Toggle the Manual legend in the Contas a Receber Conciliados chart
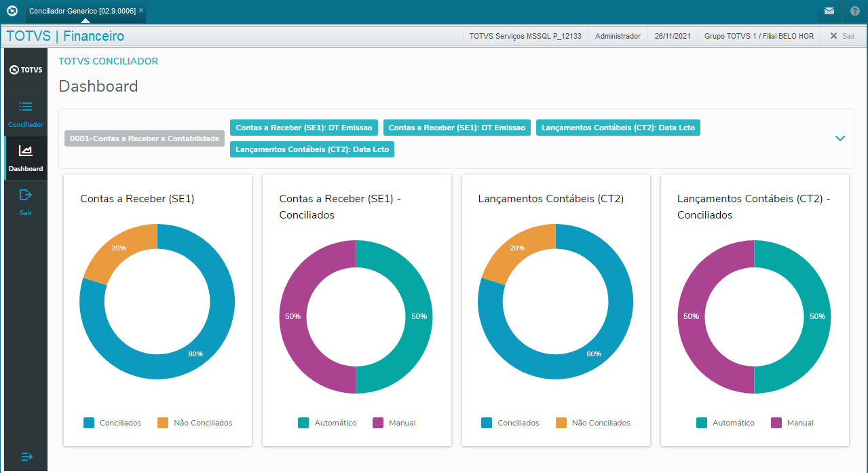 pyautogui.click(x=394, y=423)
